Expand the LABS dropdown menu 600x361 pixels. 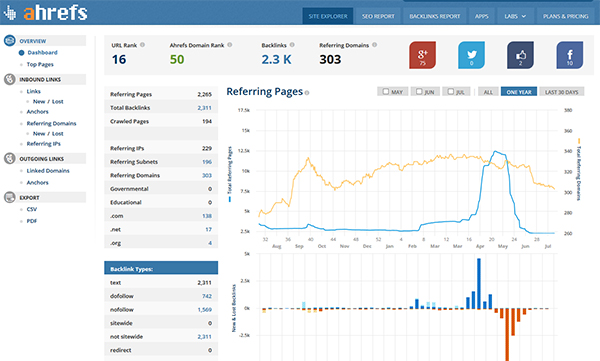(x=515, y=16)
